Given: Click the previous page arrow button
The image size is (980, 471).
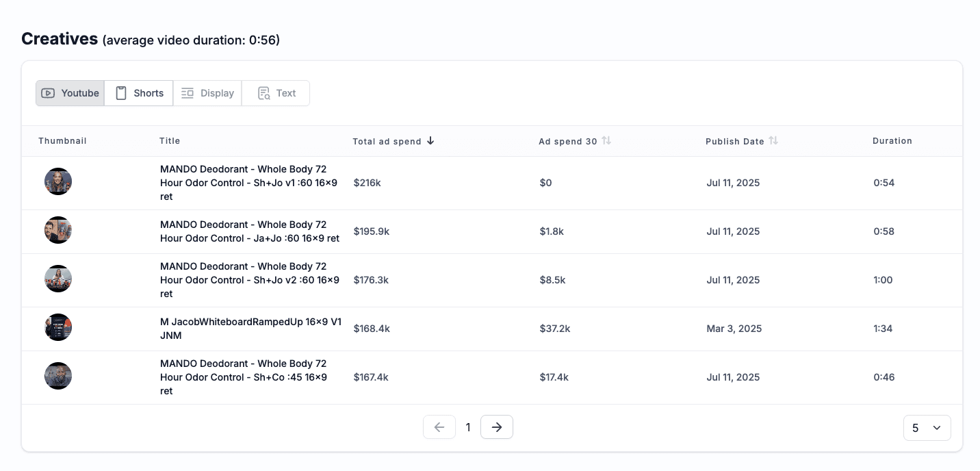Looking at the screenshot, I should (439, 427).
